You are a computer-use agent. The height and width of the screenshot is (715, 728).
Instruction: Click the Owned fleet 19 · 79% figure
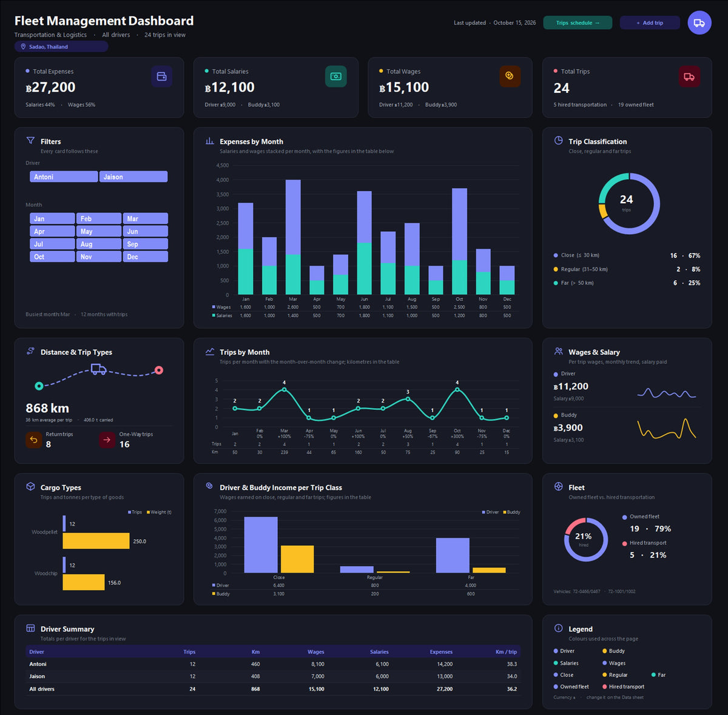(x=650, y=529)
